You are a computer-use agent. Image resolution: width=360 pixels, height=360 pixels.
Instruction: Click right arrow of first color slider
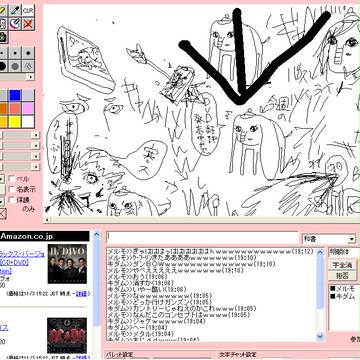click(x=36, y=135)
